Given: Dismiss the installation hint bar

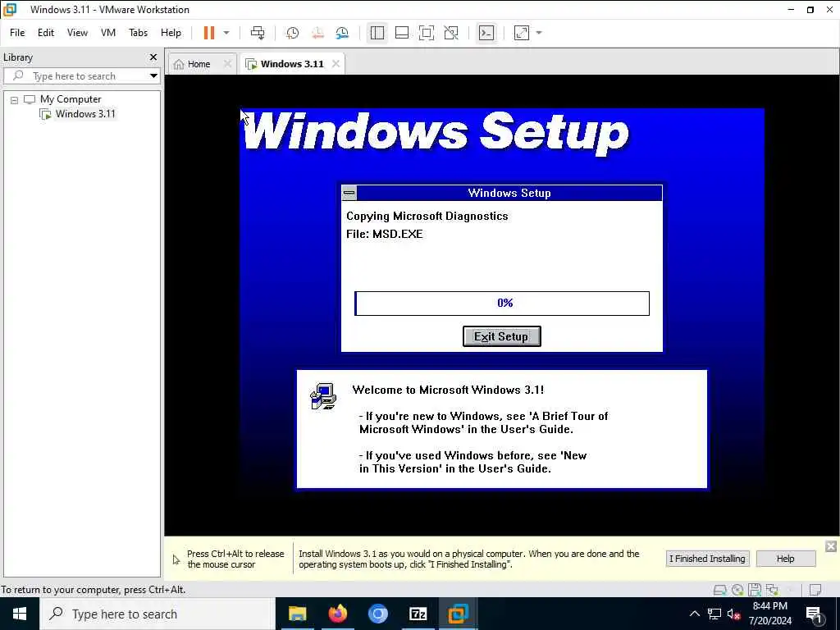Looking at the screenshot, I should [831, 546].
